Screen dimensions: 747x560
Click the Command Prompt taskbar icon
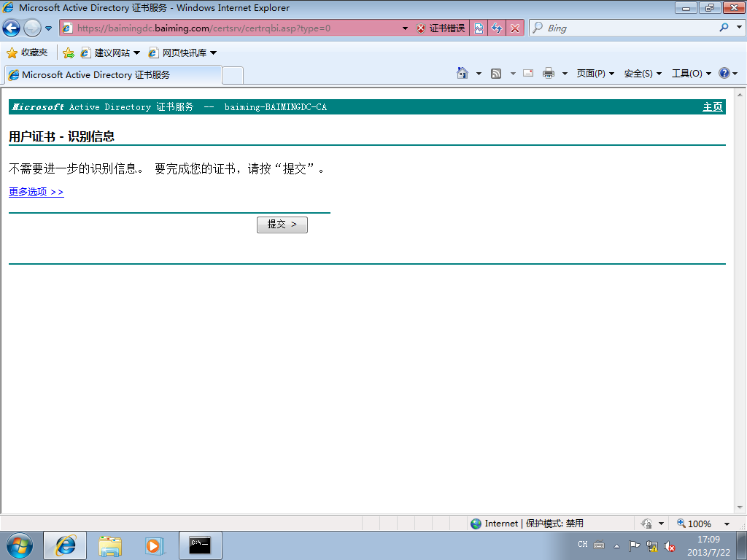(200, 545)
